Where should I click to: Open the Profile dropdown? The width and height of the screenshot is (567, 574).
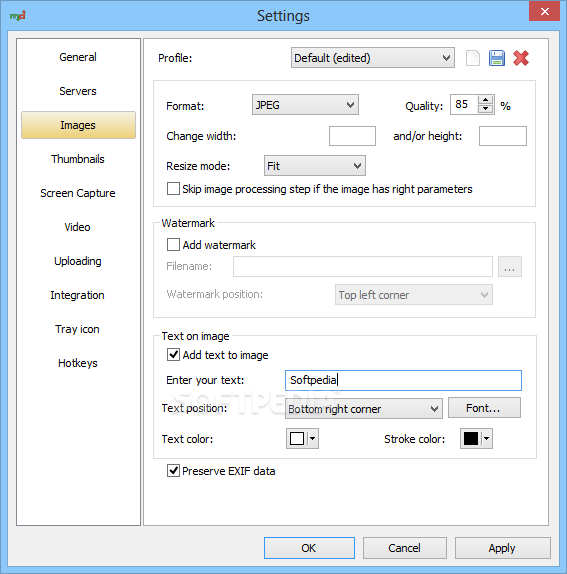(373, 58)
